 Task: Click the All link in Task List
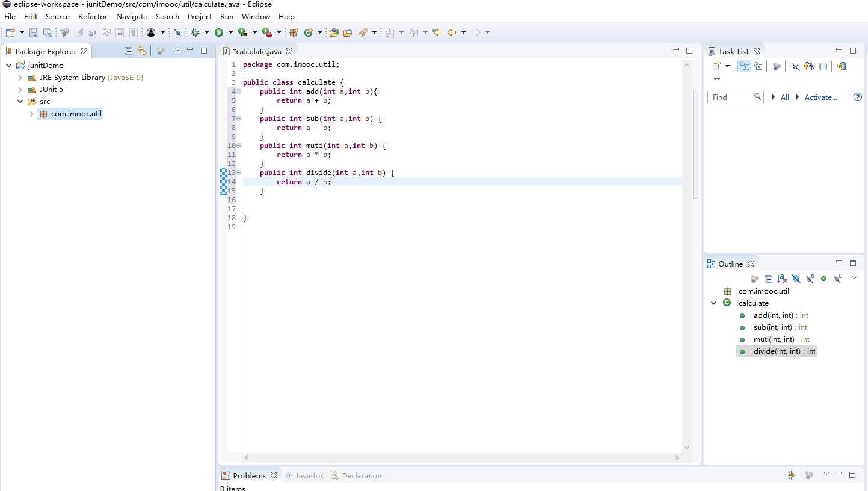[x=784, y=97]
